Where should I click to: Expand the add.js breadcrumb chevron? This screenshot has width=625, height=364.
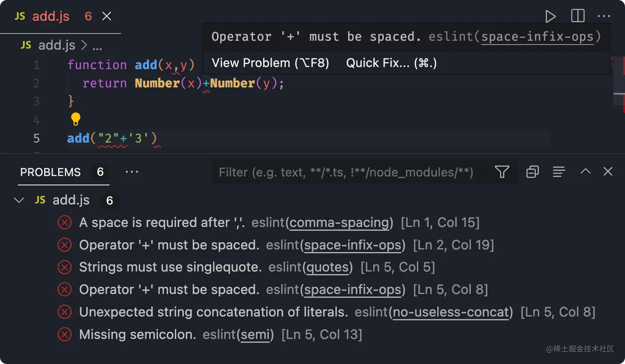(84, 45)
